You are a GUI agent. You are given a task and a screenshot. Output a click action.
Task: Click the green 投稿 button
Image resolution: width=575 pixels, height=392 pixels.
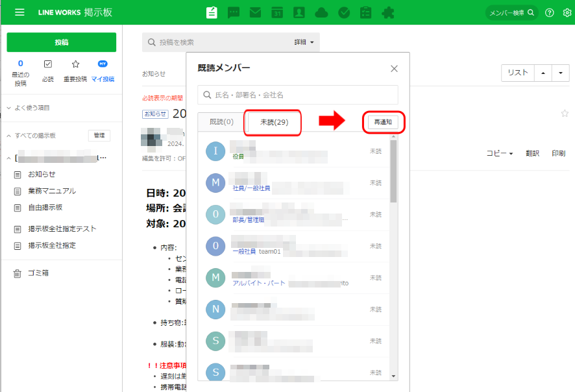point(62,42)
